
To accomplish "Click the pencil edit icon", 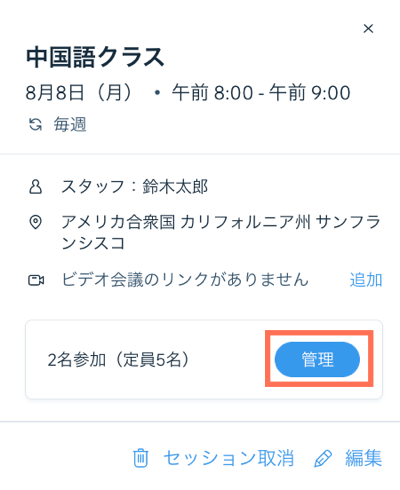I will tap(323, 458).
